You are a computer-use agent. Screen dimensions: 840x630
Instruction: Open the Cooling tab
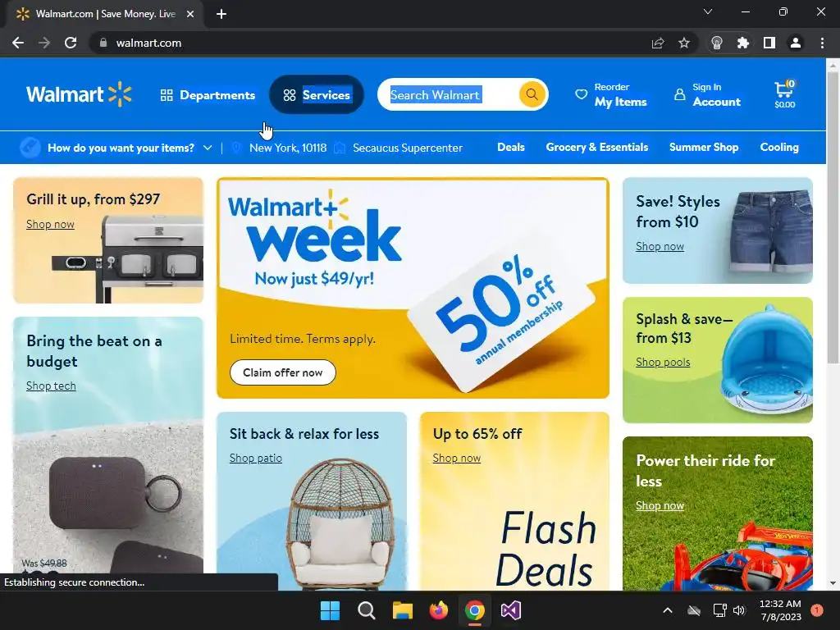pos(779,148)
